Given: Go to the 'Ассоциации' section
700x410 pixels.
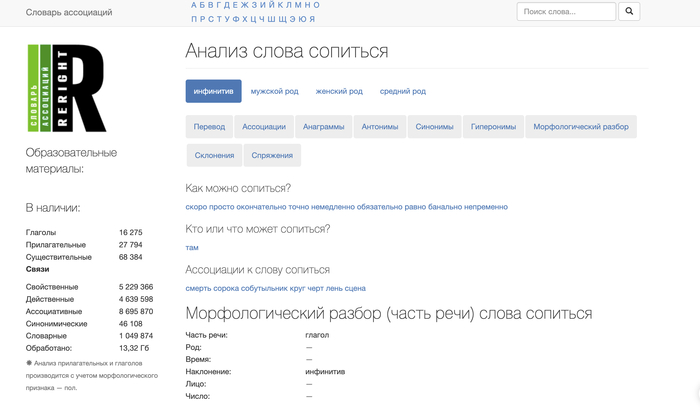Looking at the screenshot, I should [264, 127].
